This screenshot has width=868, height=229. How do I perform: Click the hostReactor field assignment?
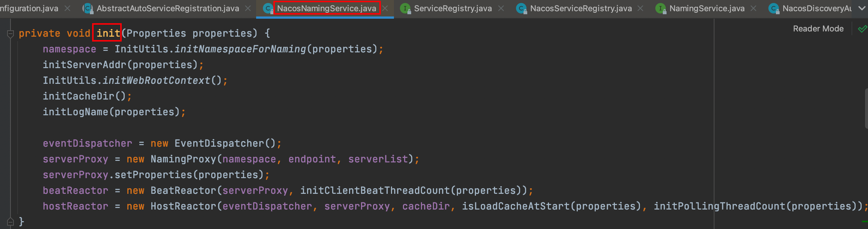click(x=76, y=206)
